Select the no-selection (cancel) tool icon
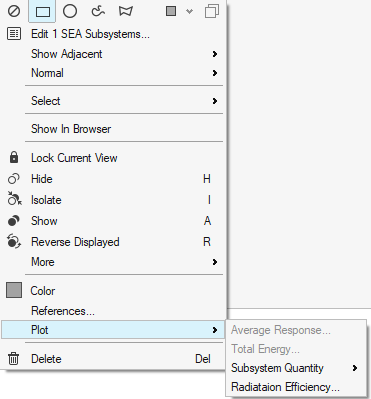Viewport: 371px width, 399px height. coord(14,11)
